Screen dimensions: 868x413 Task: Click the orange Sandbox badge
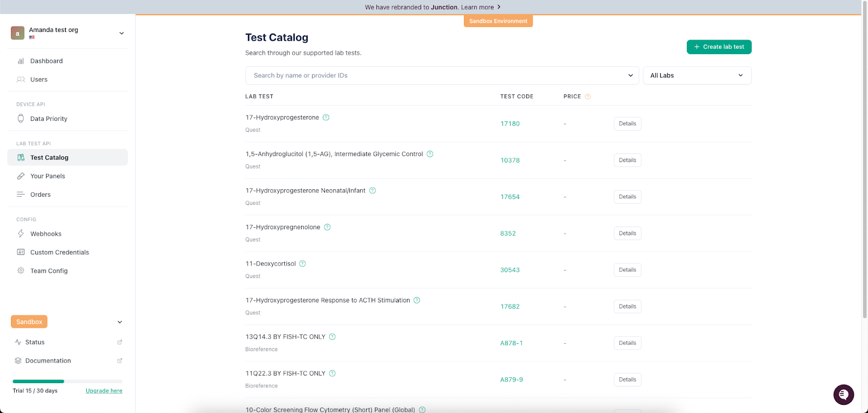[29, 322]
